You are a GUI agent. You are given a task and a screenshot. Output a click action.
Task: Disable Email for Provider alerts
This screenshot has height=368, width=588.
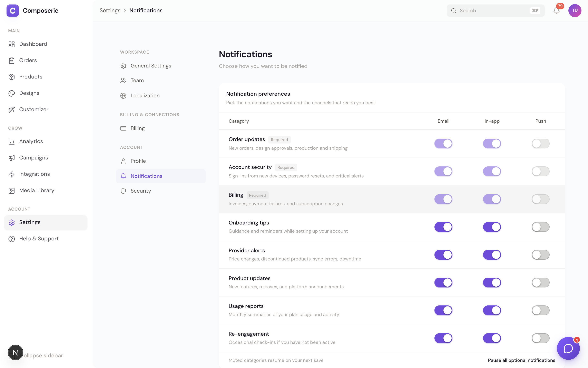pos(443,255)
